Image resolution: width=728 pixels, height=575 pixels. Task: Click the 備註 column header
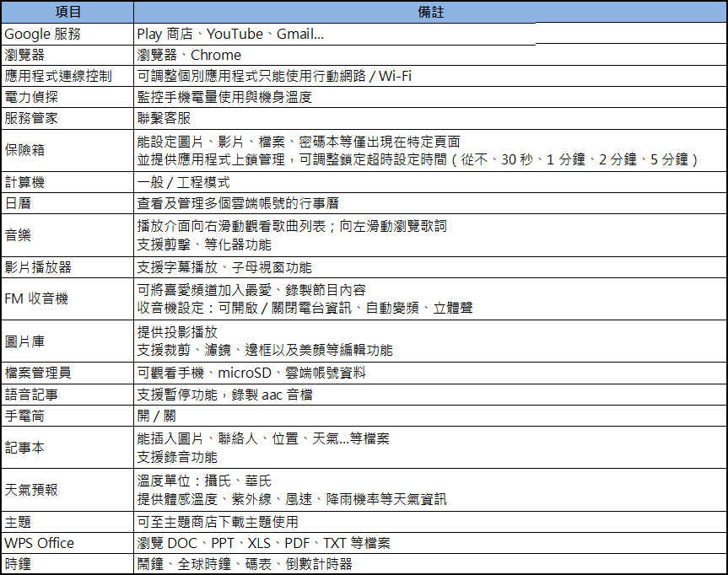(x=430, y=13)
